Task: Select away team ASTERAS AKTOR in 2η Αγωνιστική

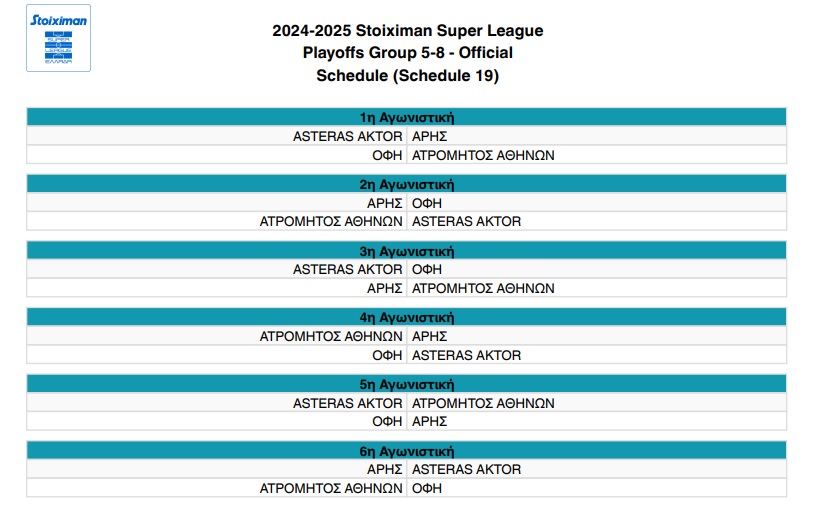Action: [x=466, y=221]
